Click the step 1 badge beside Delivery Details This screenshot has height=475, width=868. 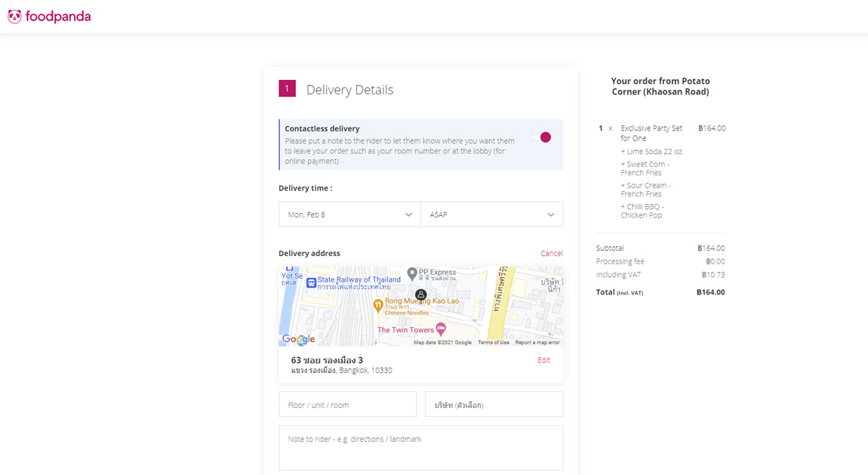tap(287, 88)
